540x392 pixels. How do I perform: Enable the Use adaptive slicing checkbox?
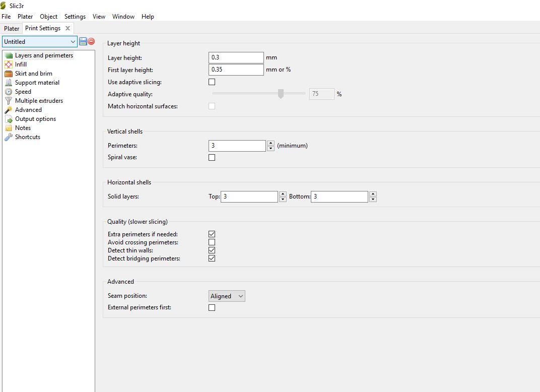point(212,82)
